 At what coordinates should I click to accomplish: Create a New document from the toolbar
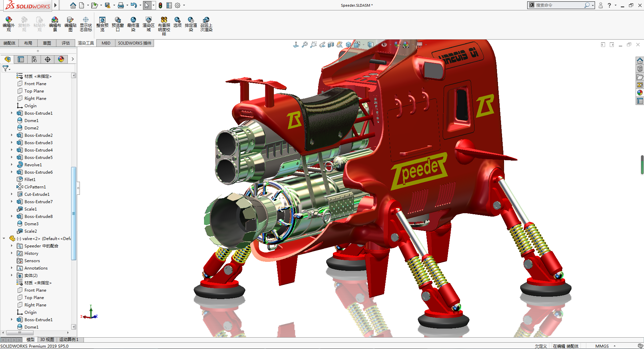[82, 5]
